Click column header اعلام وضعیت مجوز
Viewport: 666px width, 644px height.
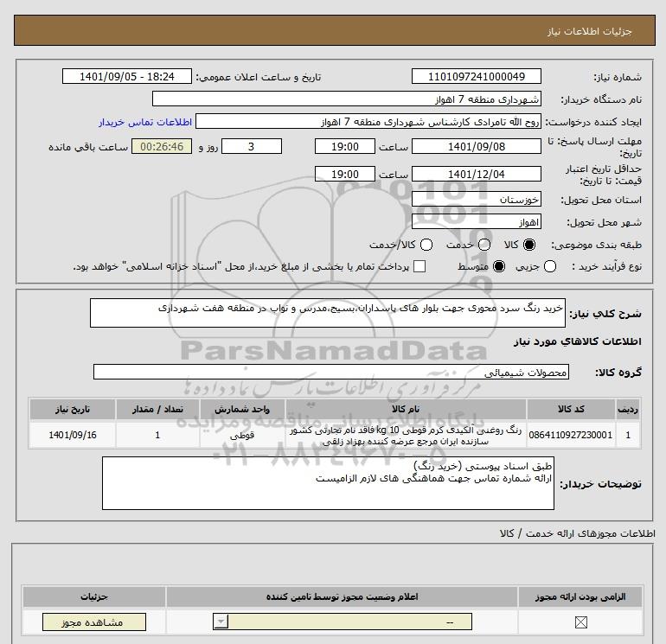coord(342,596)
